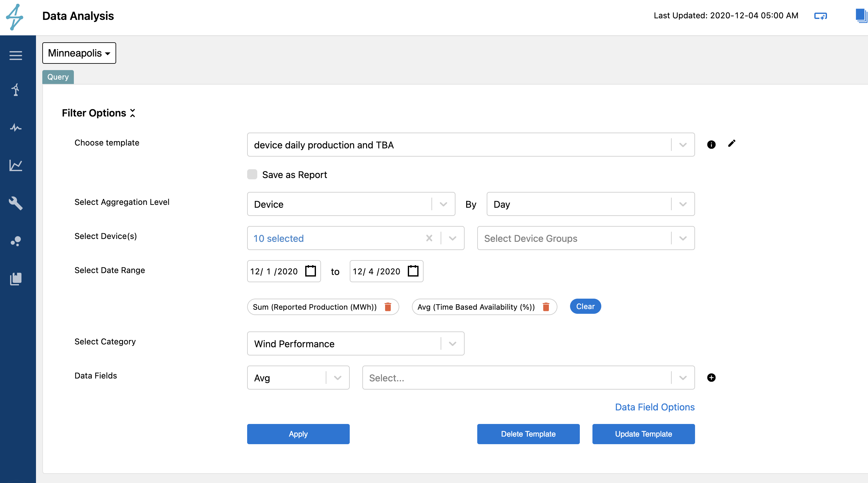Expand the 10 selected devices dropdown
868x483 pixels.
coord(453,238)
